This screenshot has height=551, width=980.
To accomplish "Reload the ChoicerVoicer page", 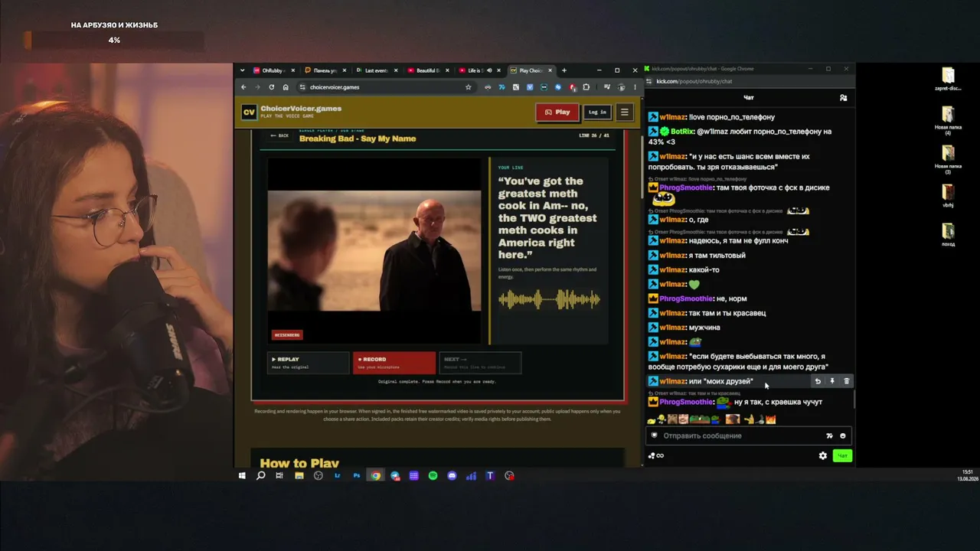I will pyautogui.click(x=271, y=87).
